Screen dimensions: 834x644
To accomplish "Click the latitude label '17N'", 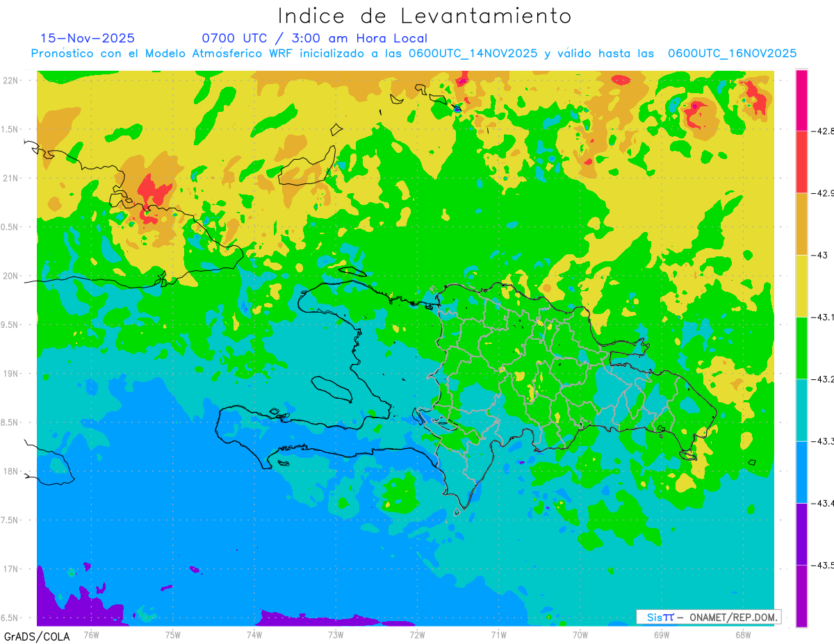I will pos(10,569).
